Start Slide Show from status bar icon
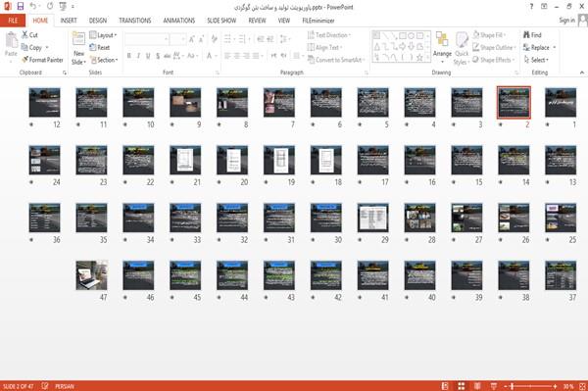The height and width of the screenshot is (391, 588). pyautogui.click(x=494, y=386)
